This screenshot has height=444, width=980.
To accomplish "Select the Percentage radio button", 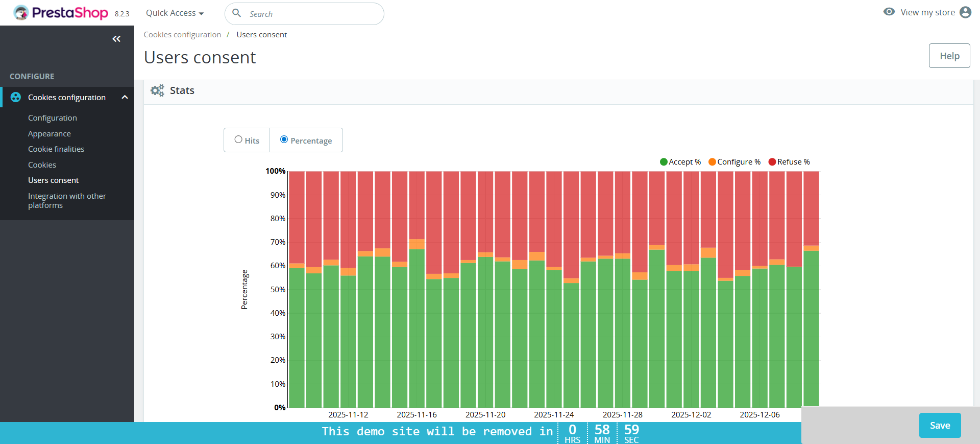I will coord(284,139).
